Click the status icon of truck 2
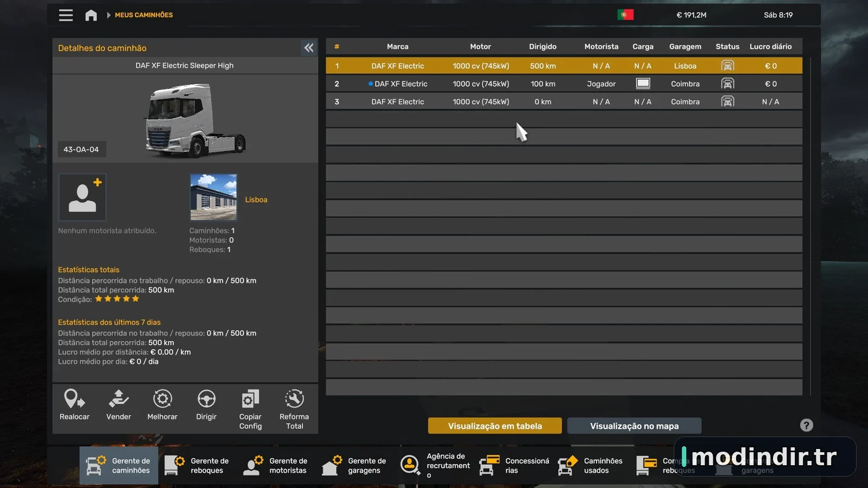868x488 pixels. (x=727, y=84)
